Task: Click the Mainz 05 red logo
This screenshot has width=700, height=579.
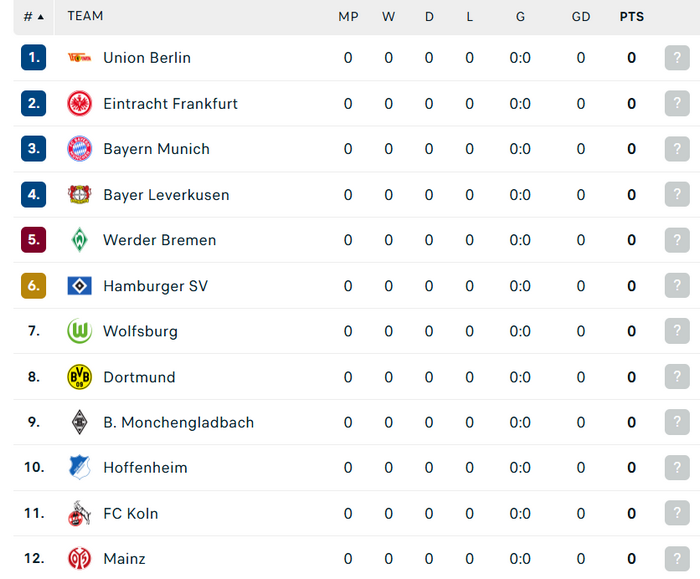Action: (x=79, y=559)
